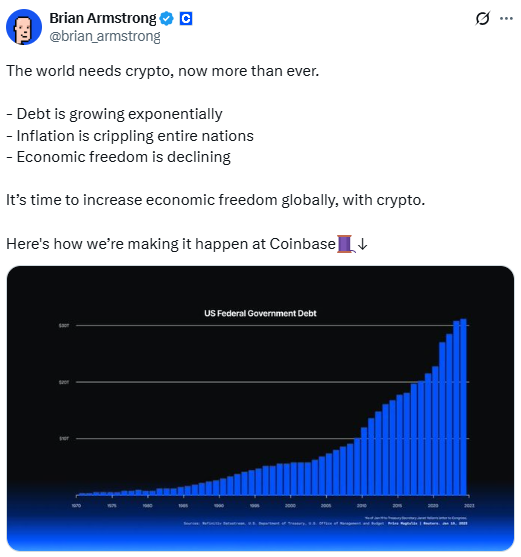The width and height of the screenshot is (521, 557).
Task: Click the $20T y-axis label
Action: click(x=64, y=382)
